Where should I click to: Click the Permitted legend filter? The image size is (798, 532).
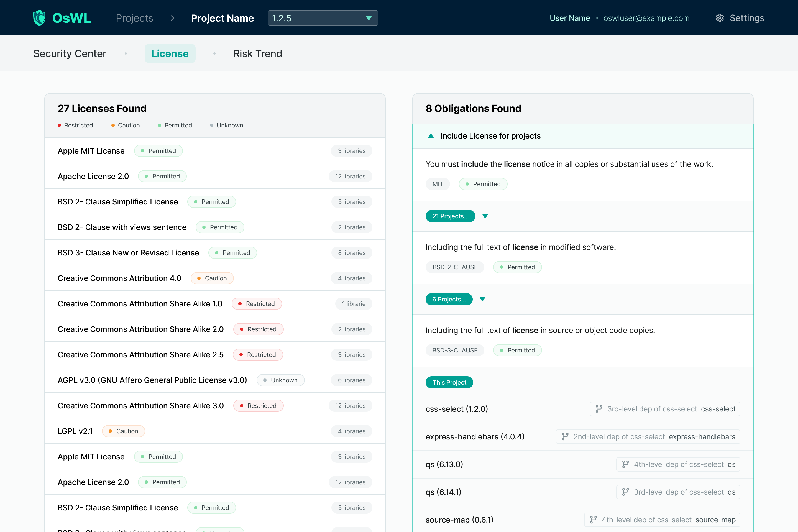pos(175,125)
